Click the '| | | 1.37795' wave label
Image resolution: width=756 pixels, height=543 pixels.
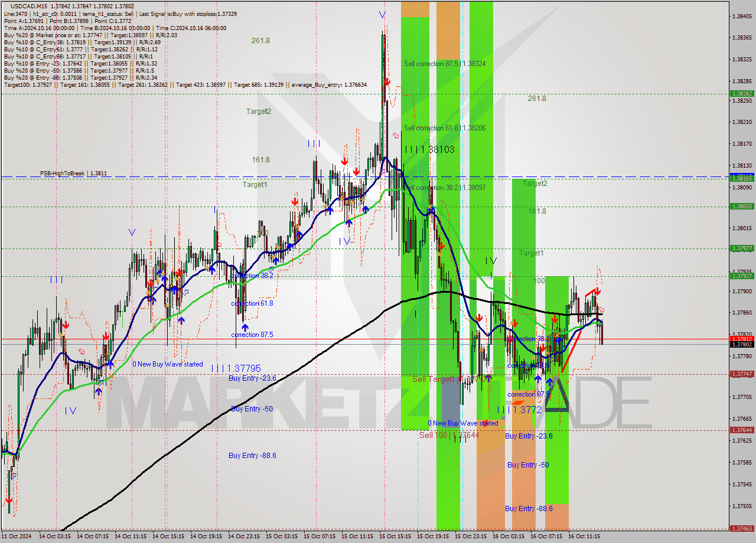tap(236, 368)
